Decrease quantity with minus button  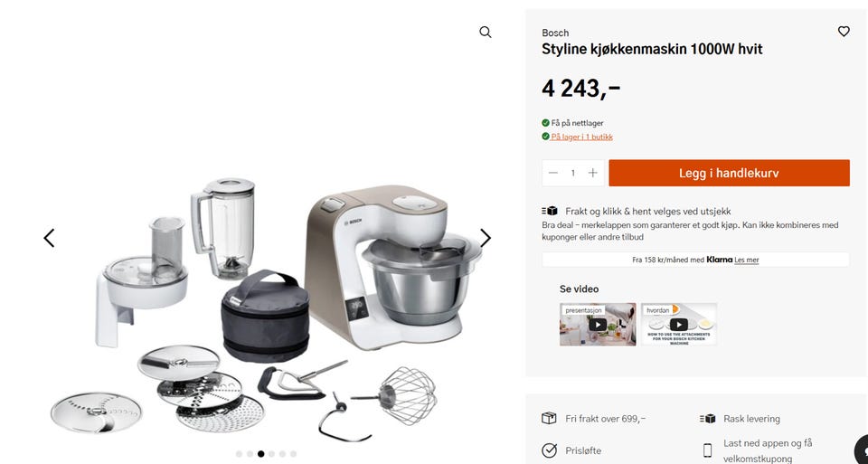tap(553, 173)
